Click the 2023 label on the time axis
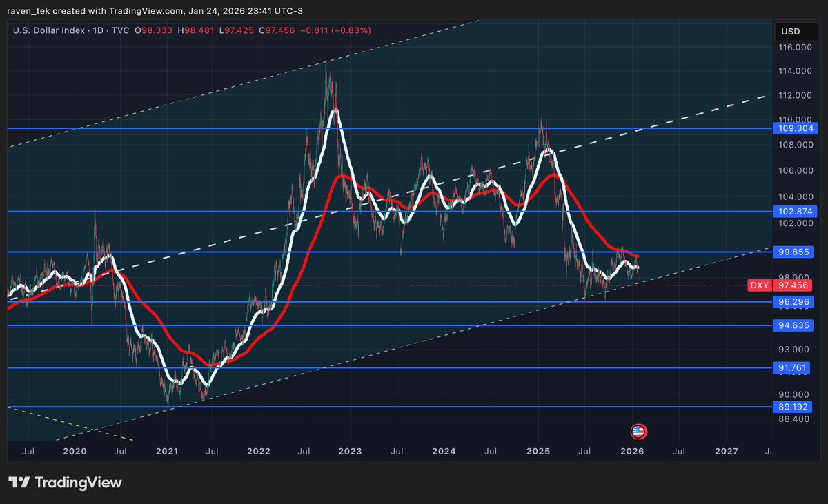This screenshot has height=504, width=828. coord(350,452)
